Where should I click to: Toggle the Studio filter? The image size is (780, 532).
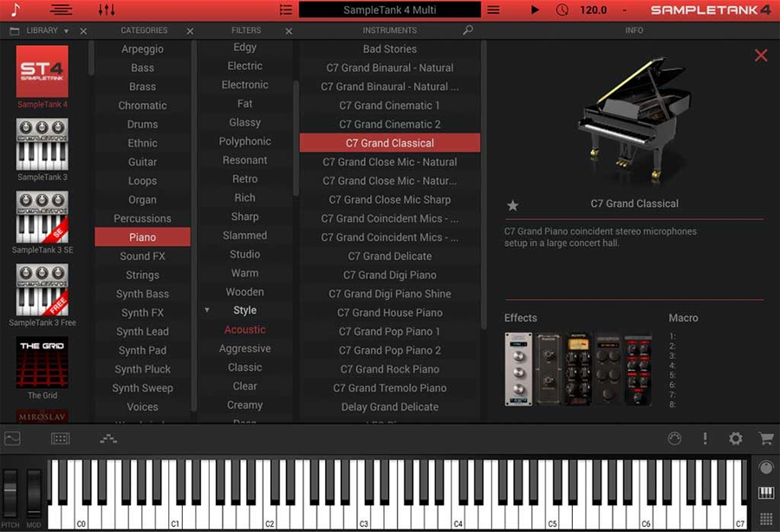244,254
